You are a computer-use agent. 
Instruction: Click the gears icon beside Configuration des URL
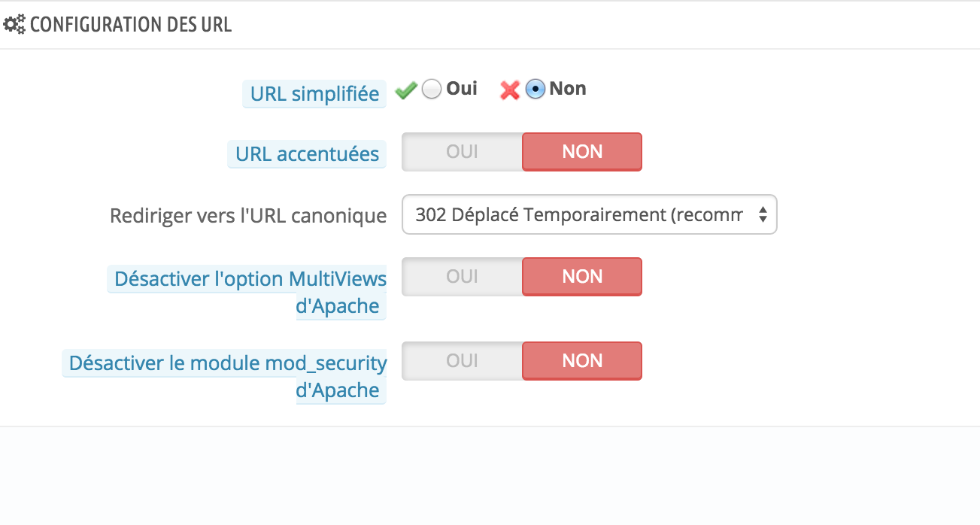point(14,25)
